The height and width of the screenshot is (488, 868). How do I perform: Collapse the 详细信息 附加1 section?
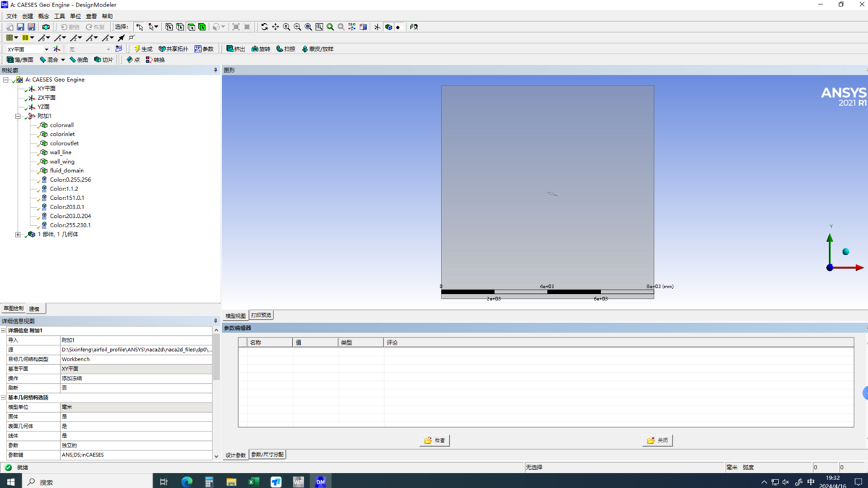[x=4, y=330]
